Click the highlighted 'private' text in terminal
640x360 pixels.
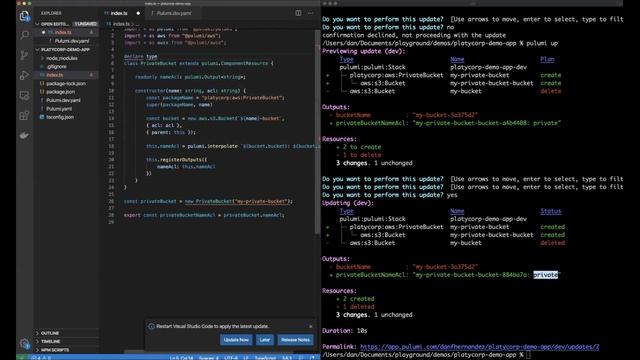click(545, 275)
